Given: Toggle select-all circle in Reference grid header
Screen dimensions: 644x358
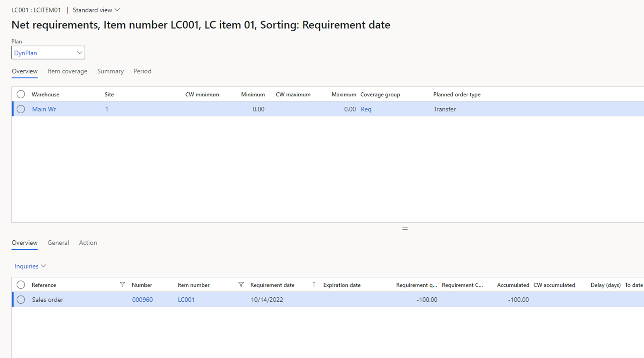Looking at the screenshot, I should 21,285.
